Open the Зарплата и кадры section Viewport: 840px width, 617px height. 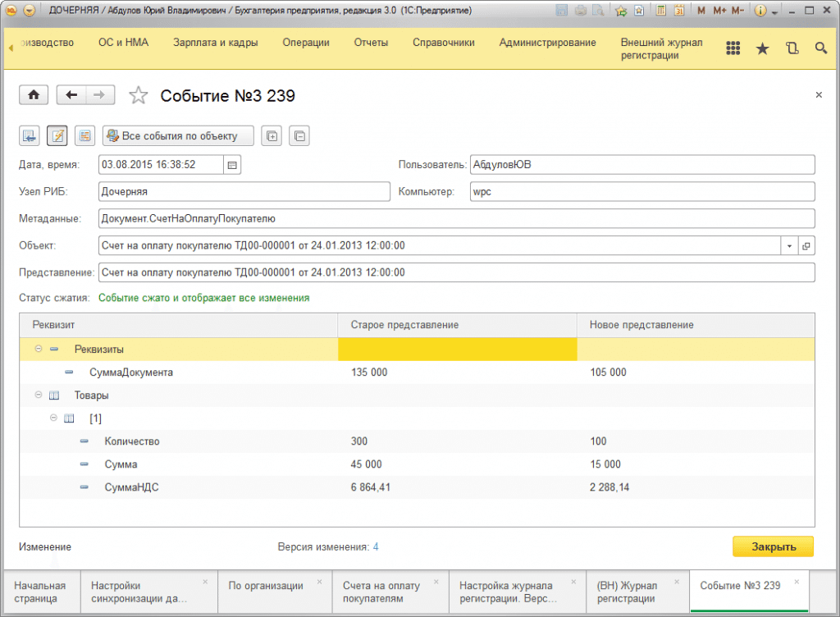216,43
